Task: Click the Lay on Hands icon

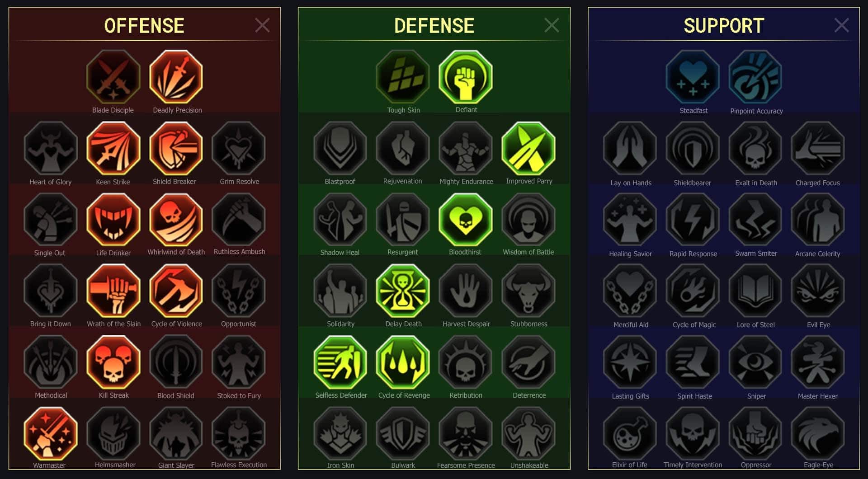Action: point(630,149)
